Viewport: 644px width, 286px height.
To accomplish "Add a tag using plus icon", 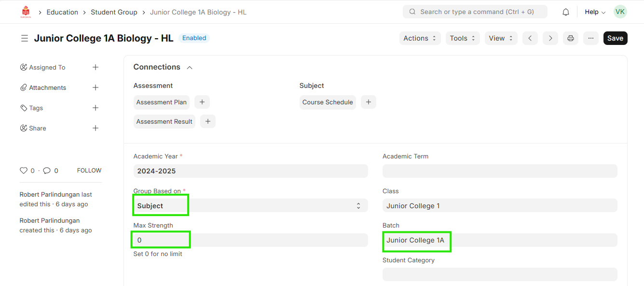I will tap(96, 108).
